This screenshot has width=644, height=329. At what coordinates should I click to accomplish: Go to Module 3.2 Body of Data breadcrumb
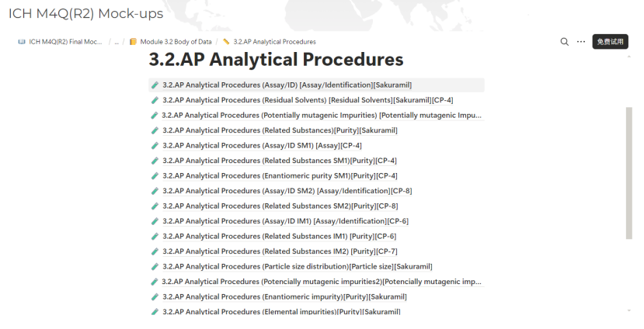176,42
